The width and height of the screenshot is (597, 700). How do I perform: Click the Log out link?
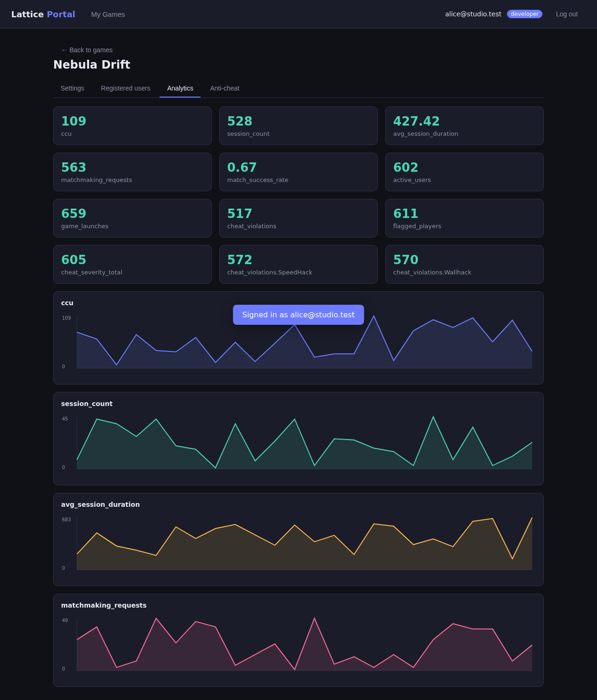[567, 14]
